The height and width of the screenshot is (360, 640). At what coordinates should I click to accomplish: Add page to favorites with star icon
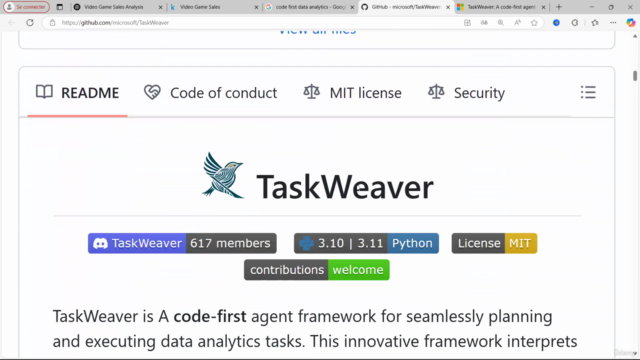(x=534, y=23)
